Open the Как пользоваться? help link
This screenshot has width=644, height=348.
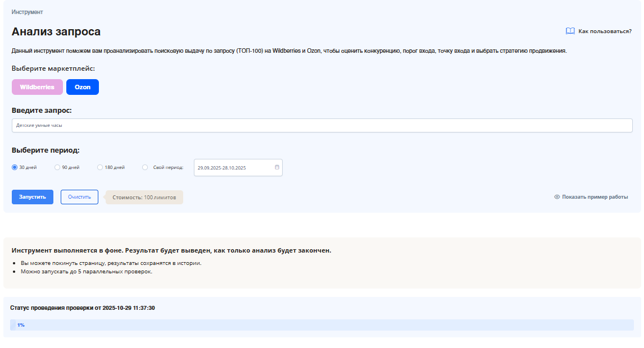605,31
